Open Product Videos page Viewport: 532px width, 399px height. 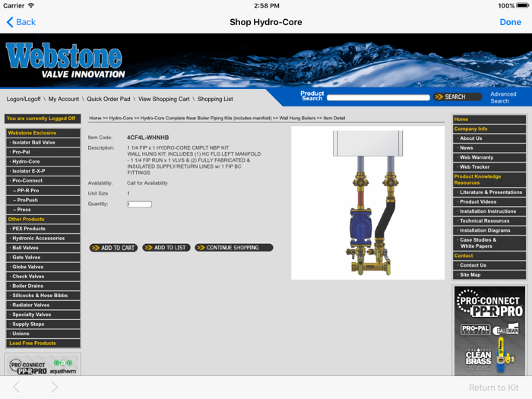(489, 201)
